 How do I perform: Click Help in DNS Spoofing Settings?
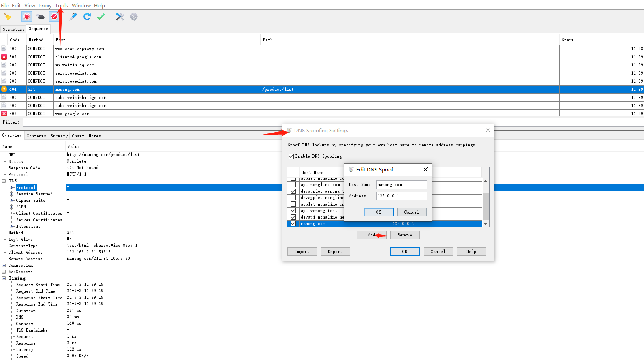click(x=471, y=251)
